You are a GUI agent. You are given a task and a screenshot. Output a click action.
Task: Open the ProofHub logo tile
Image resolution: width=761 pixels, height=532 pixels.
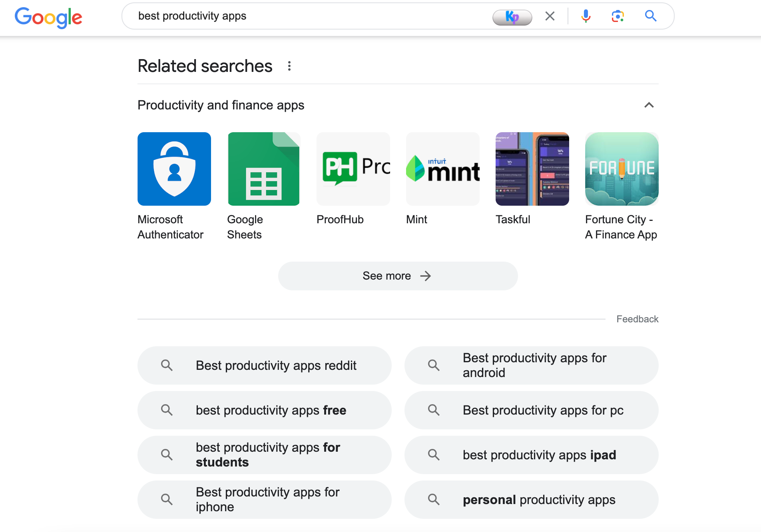(353, 169)
